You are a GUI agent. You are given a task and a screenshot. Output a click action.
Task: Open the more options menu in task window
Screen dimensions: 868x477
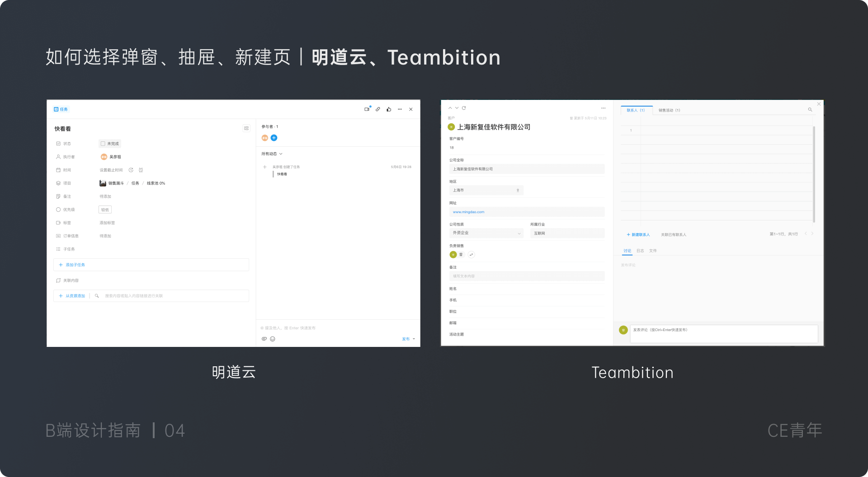pyautogui.click(x=400, y=109)
